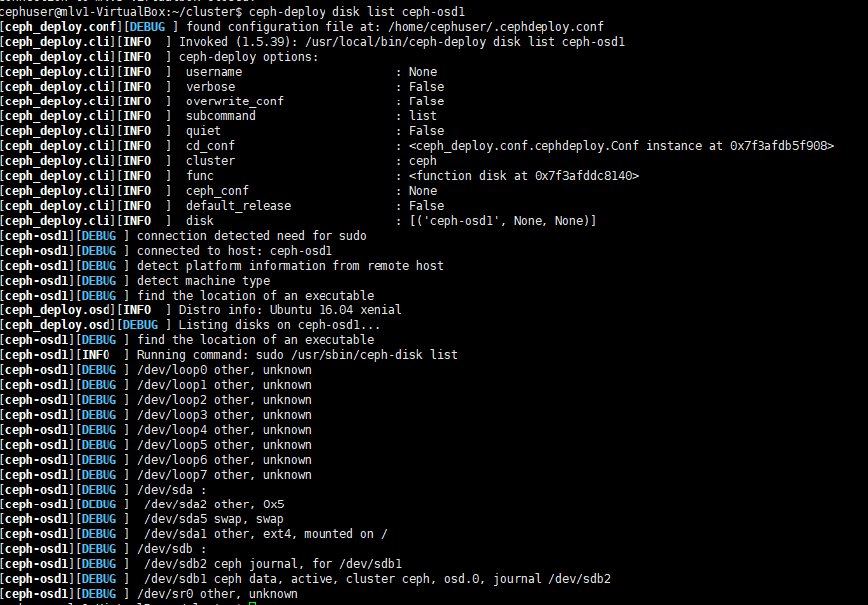This screenshot has height=605, width=868.
Task: Click the connection detected need for sudo line
Action: tap(252, 236)
